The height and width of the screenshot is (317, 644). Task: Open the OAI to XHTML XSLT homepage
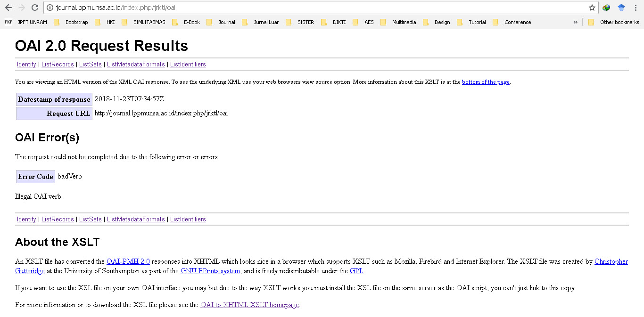tap(249, 305)
